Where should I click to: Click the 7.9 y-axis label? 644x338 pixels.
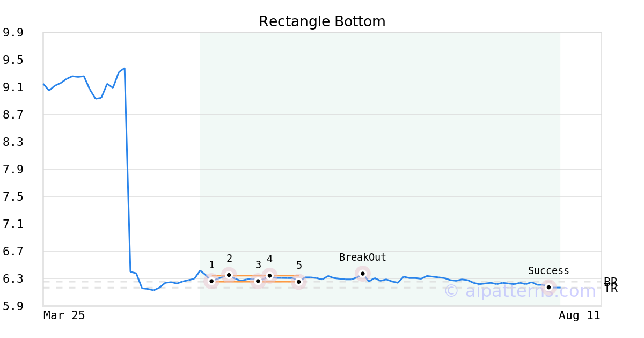(x=13, y=170)
